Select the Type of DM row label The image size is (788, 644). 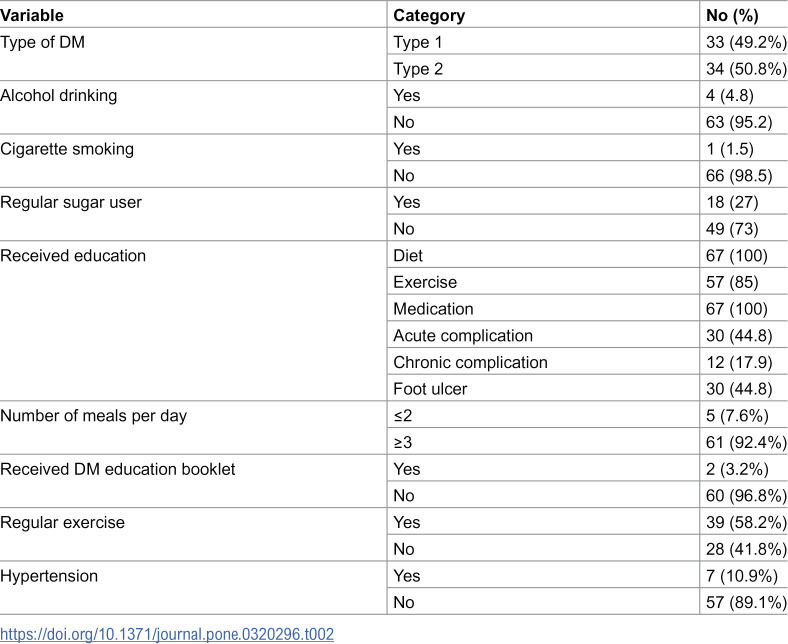pos(43,42)
